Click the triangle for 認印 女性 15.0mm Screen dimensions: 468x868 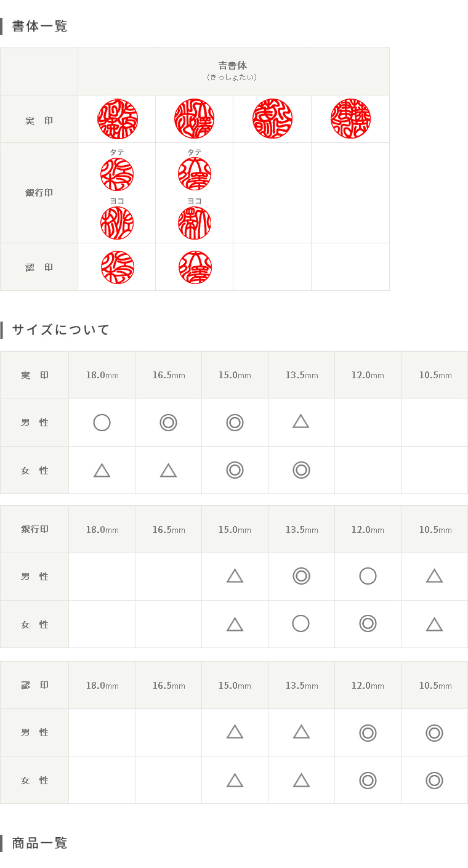point(235,781)
